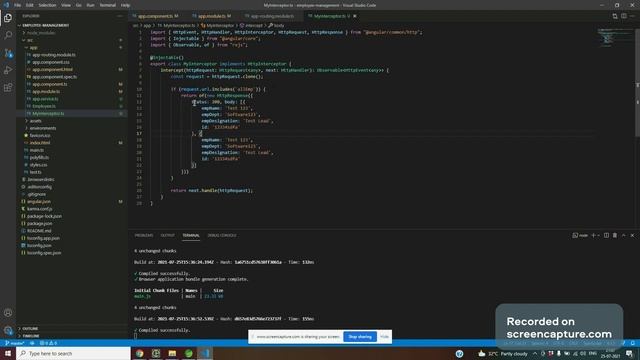The height and width of the screenshot is (360, 640).
Task: Open the Manage gear icon in the activity bar
Action: point(8,330)
